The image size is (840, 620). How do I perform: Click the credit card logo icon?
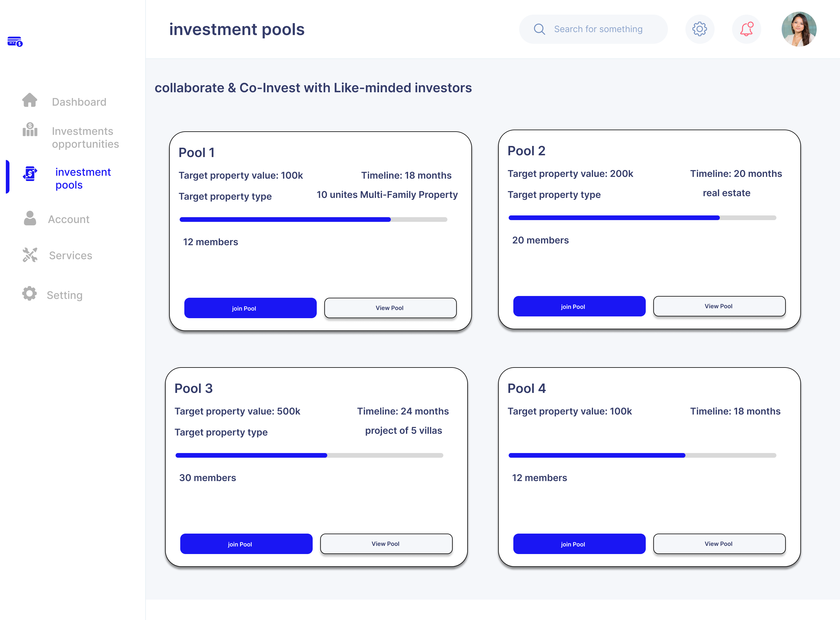coord(15,41)
